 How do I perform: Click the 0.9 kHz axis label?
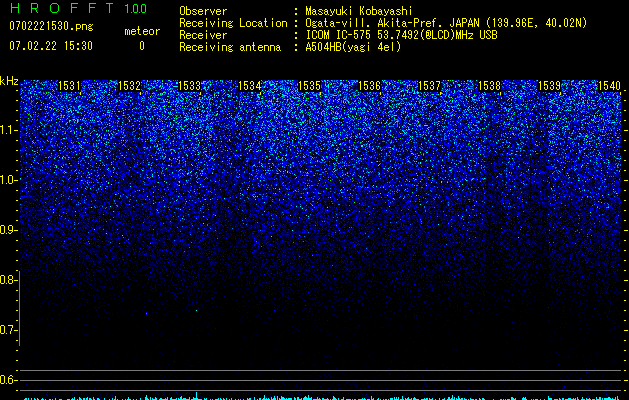coord(8,230)
